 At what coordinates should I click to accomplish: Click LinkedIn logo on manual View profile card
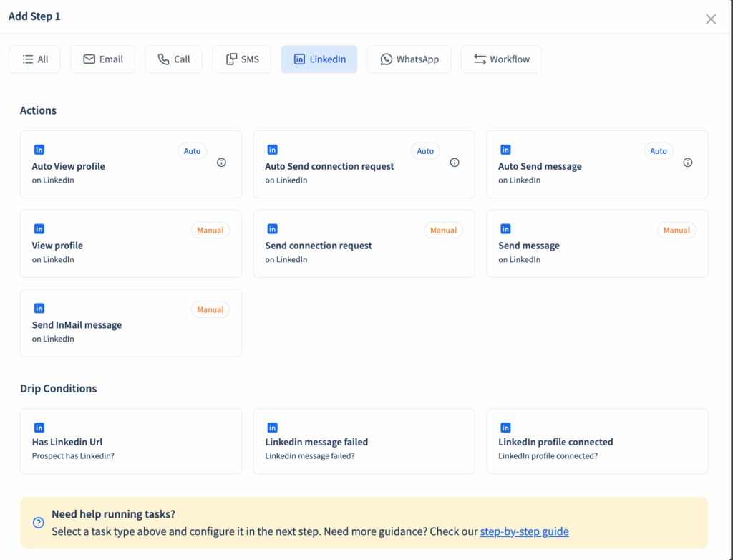[39, 228]
